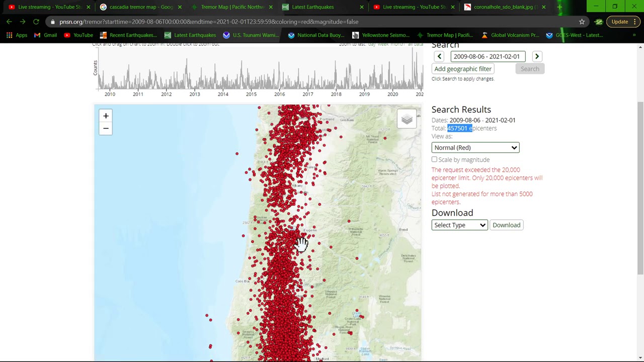Image resolution: width=644 pixels, height=362 pixels.
Task: Open the Download Select Type dropdown
Action: 459,225
